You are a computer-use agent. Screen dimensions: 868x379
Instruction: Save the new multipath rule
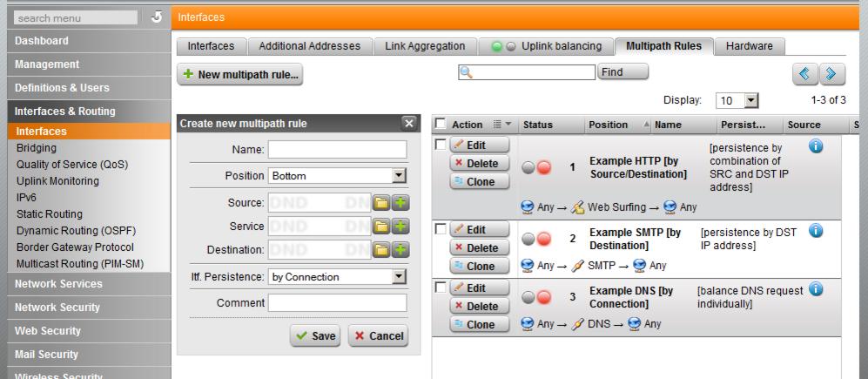[x=315, y=335]
